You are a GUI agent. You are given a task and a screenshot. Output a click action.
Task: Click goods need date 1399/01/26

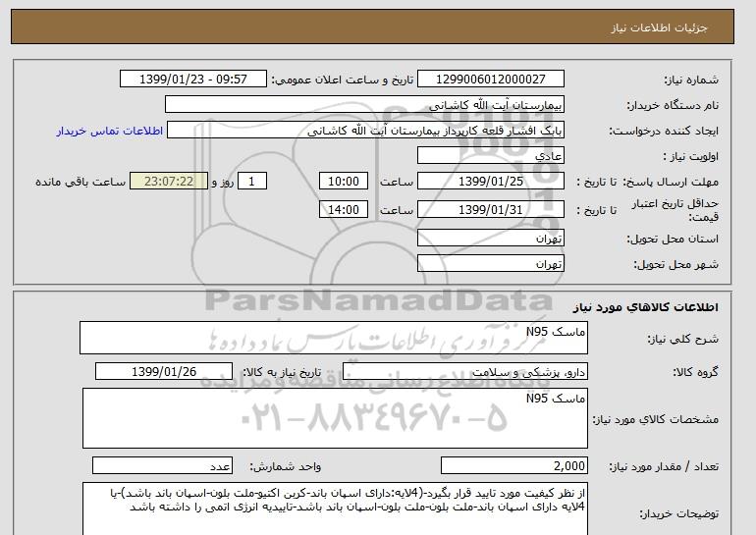coord(164,372)
